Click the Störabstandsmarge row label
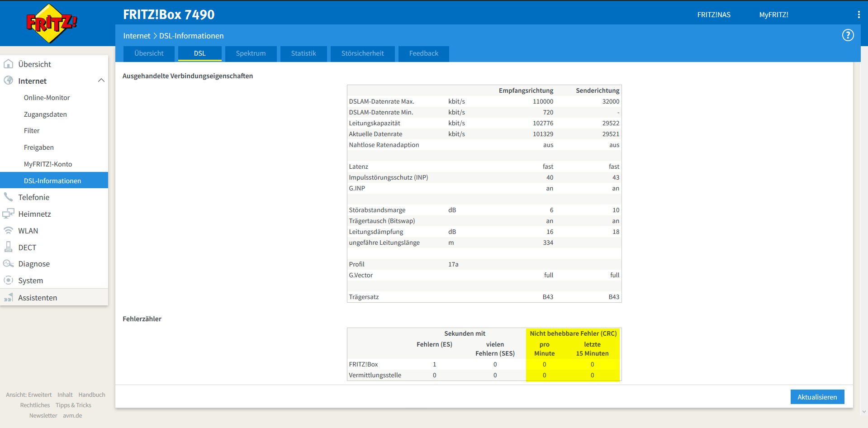 [377, 210]
